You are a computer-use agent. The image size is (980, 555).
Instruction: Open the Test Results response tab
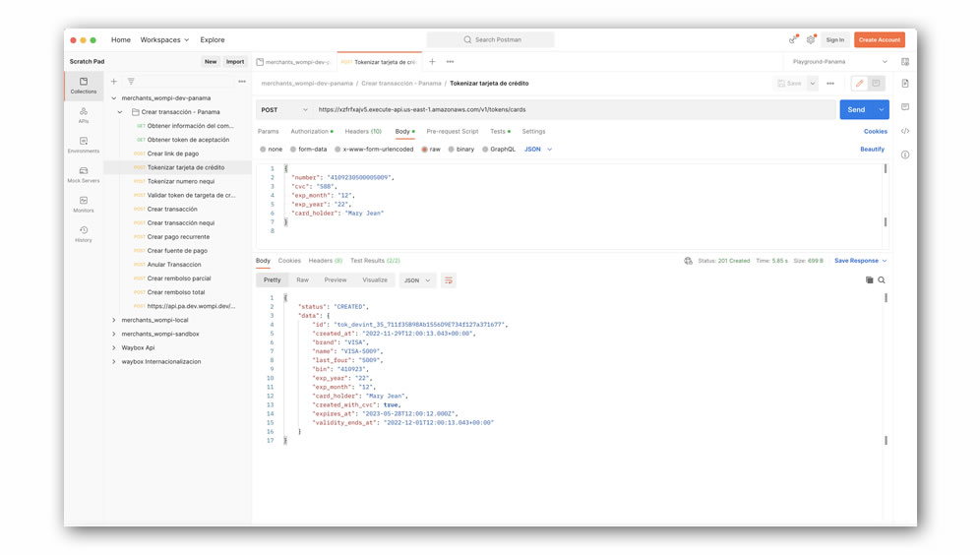pos(375,261)
